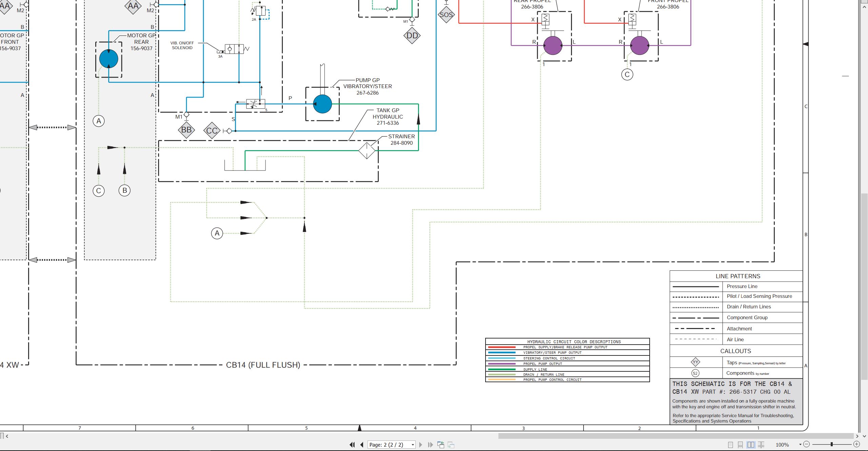Switch to continuous page view
The height and width of the screenshot is (451, 868).
coord(741,445)
